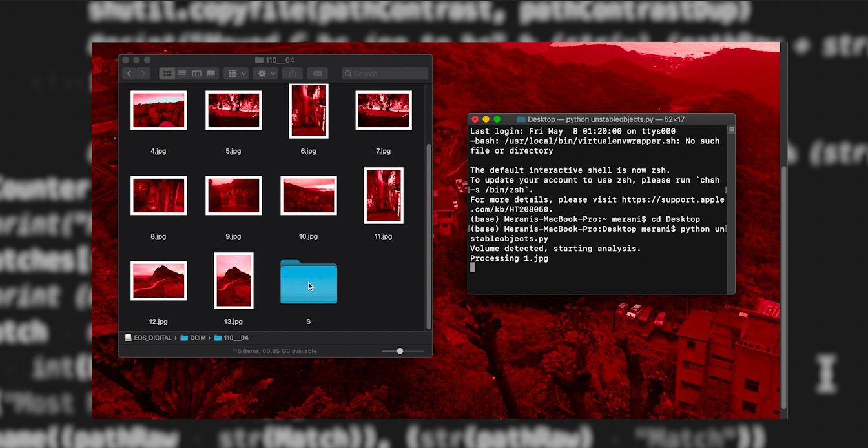Click the "Processing 1.jpg" line in Terminal
The image size is (868, 448).
[510, 258]
